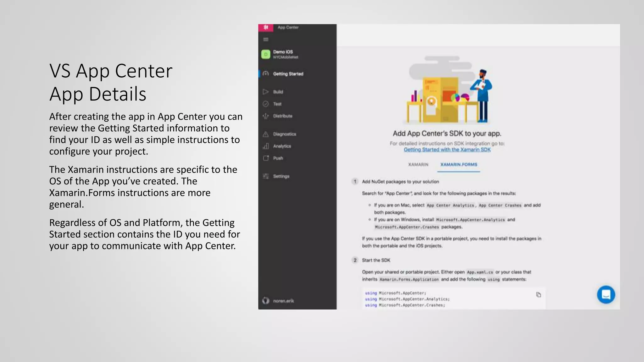
Task: Click the Test checkmark icon
Action: (x=266, y=104)
